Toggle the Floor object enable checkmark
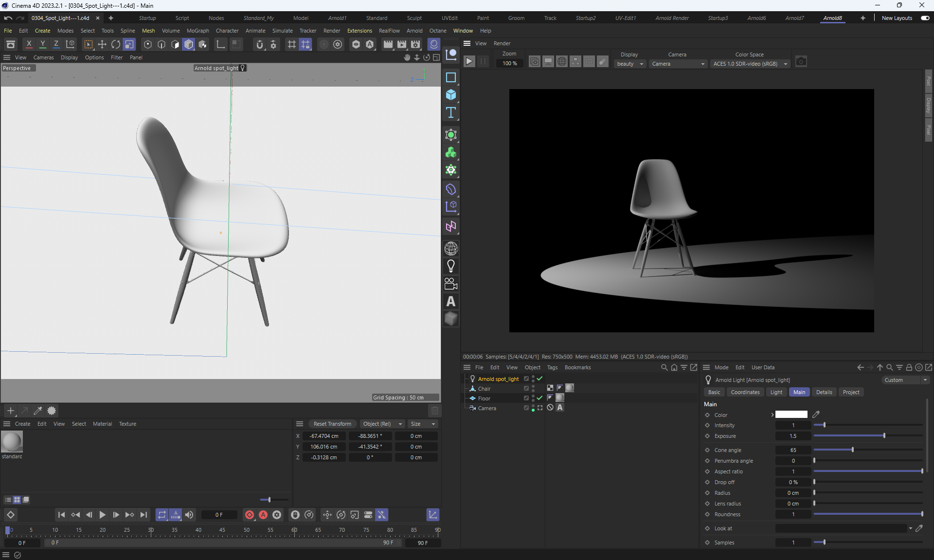Image resolution: width=934 pixels, height=560 pixels. click(x=539, y=398)
